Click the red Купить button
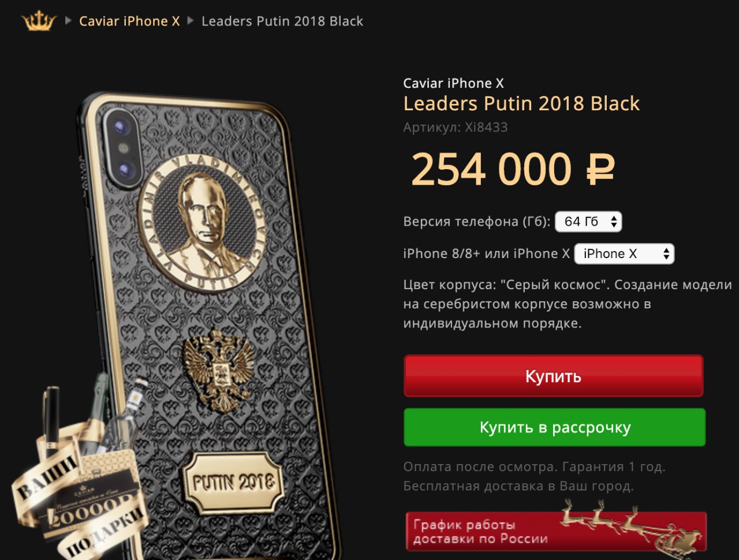 (x=554, y=376)
